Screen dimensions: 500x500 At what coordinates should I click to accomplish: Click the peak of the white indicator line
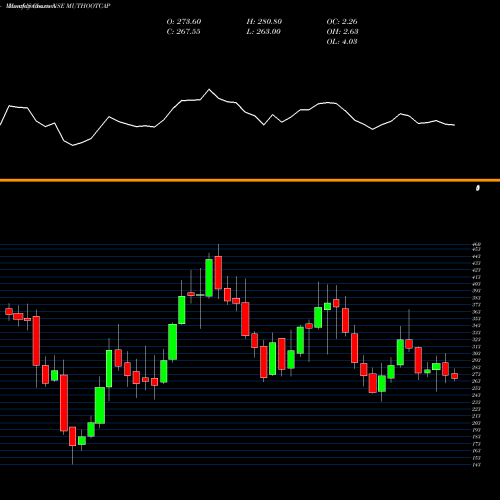(209, 89)
